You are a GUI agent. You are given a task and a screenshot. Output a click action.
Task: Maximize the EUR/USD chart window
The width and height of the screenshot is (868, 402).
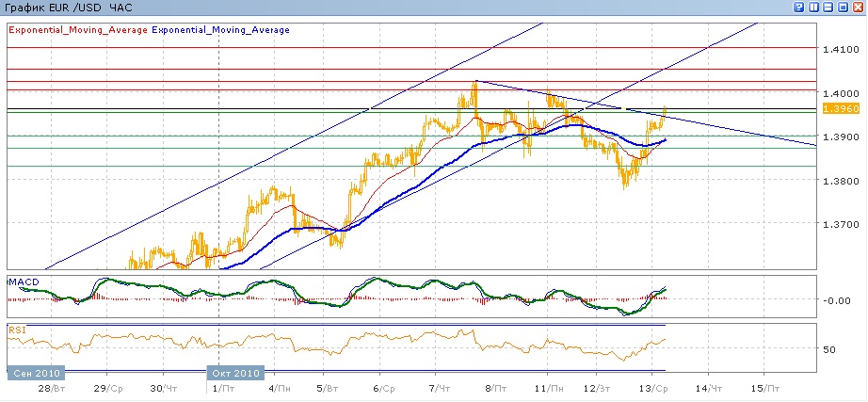[x=843, y=8]
